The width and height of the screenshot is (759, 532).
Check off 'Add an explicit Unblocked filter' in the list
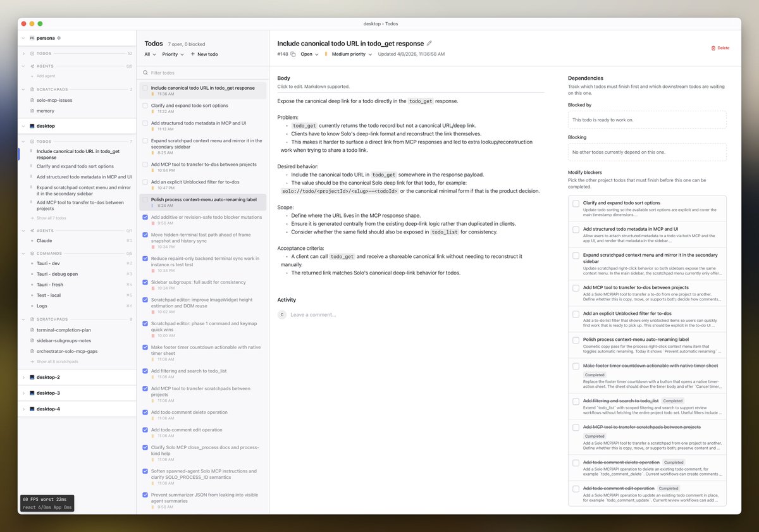tap(145, 182)
